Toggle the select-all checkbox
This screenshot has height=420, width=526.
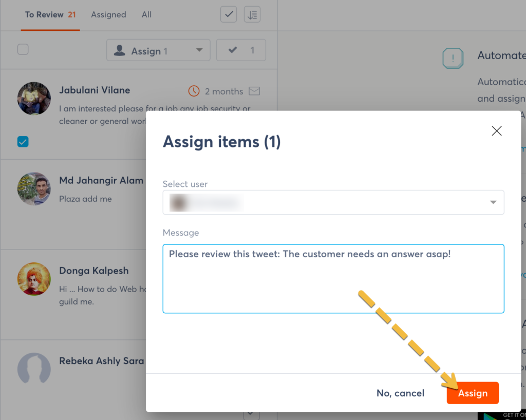point(23,50)
